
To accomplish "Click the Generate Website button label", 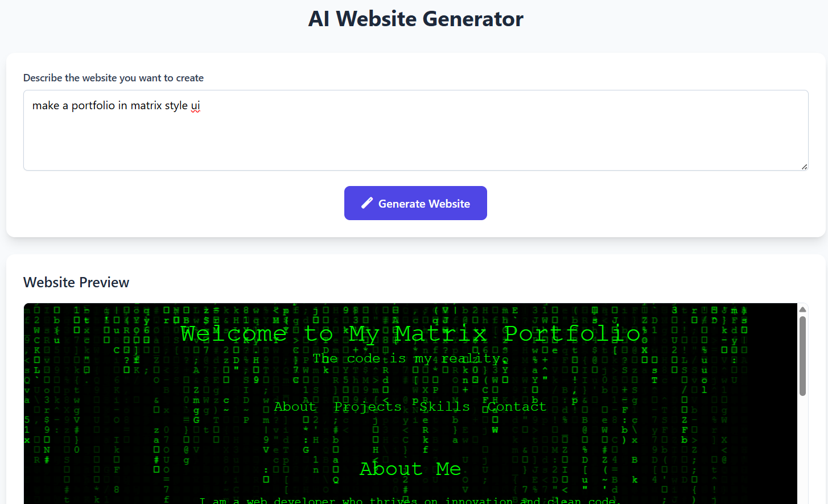I will tap(424, 204).
